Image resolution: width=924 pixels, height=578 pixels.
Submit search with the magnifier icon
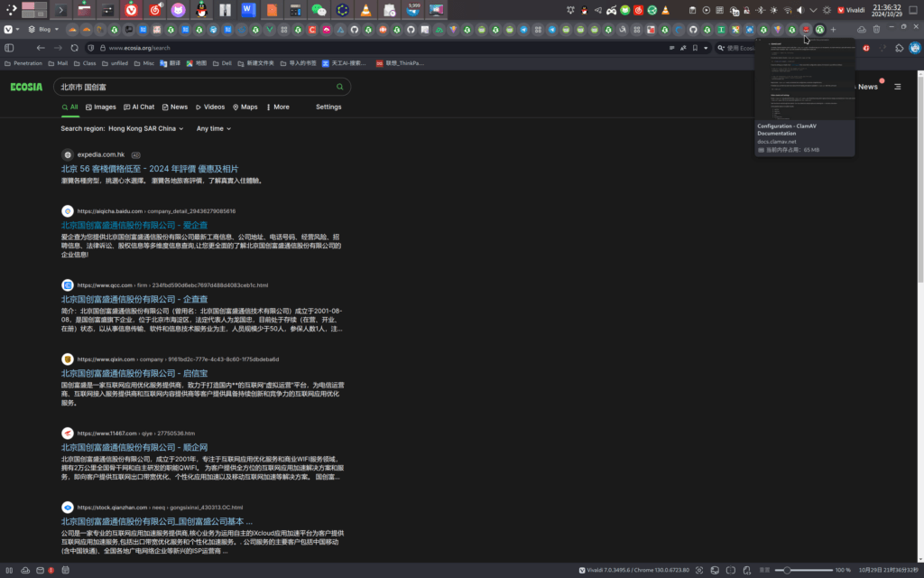click(x=340, y=87)
